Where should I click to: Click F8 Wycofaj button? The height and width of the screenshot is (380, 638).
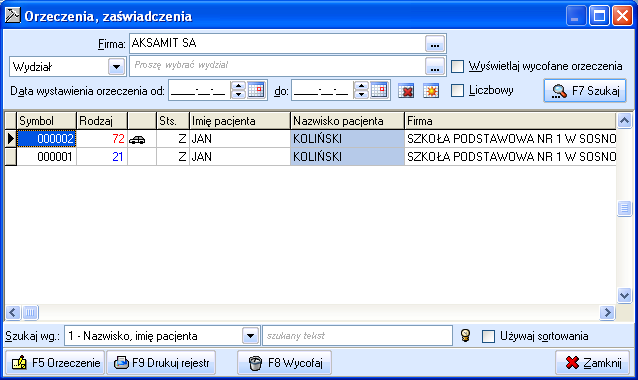pyautogui.click(x=284, y=363)
